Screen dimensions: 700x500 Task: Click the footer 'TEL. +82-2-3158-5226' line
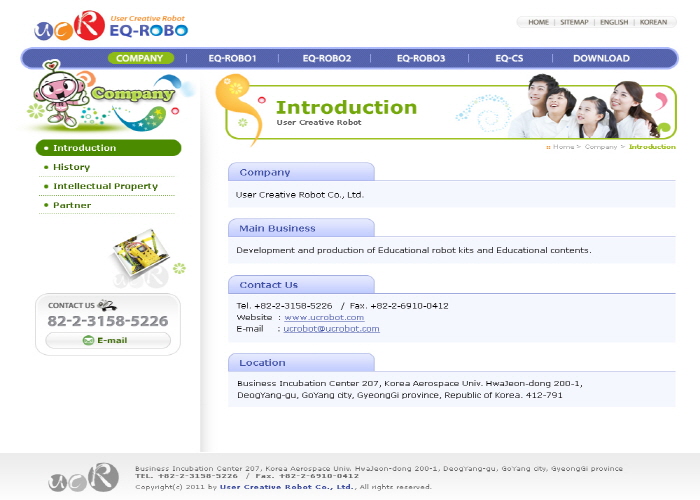pos(247,476)
